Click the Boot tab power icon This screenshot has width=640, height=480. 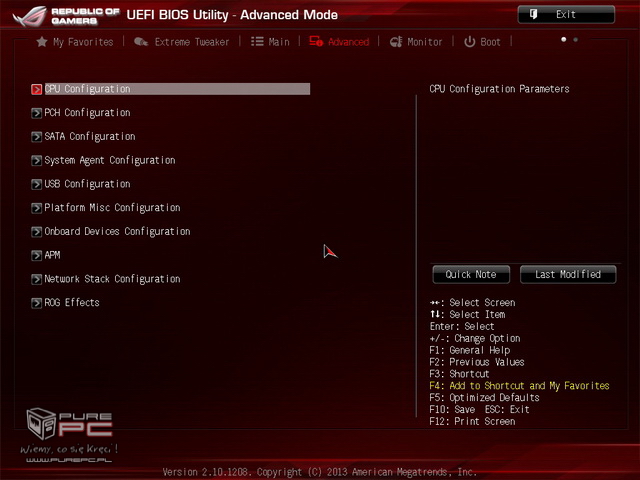click(x=469, y=42)
